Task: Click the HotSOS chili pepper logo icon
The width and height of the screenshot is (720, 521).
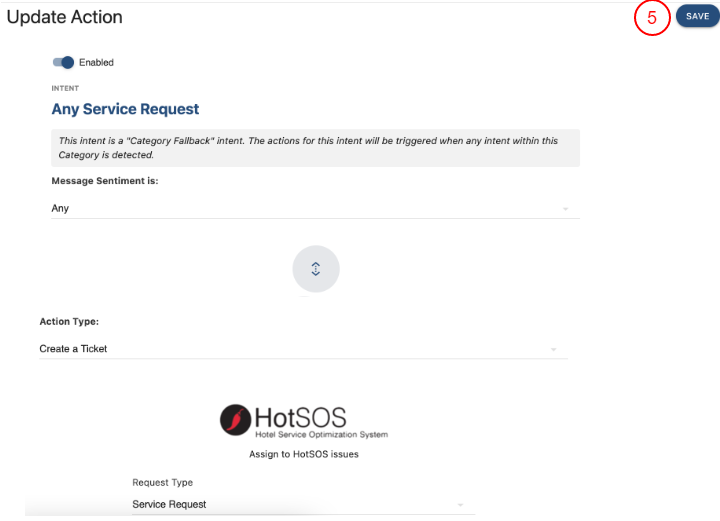Action: [236, 421]
